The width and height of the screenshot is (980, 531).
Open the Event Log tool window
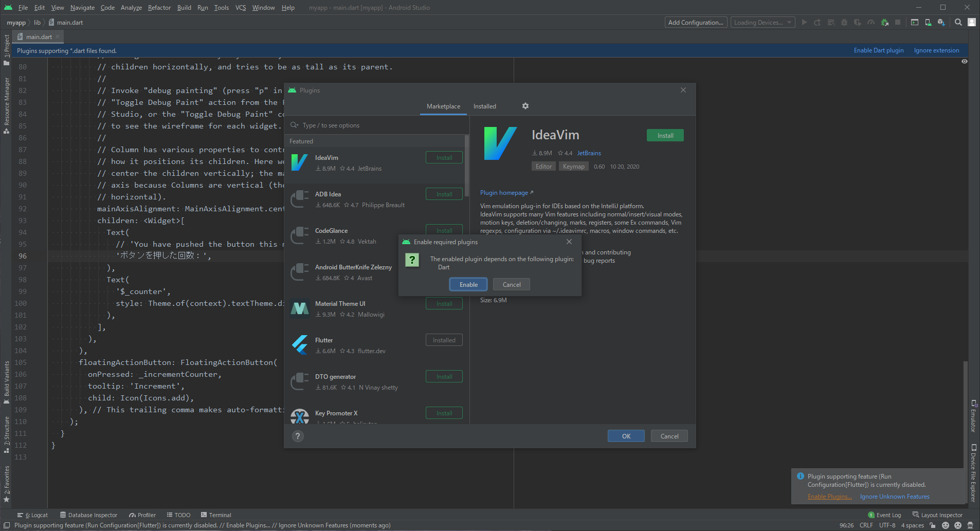(884, 515)
